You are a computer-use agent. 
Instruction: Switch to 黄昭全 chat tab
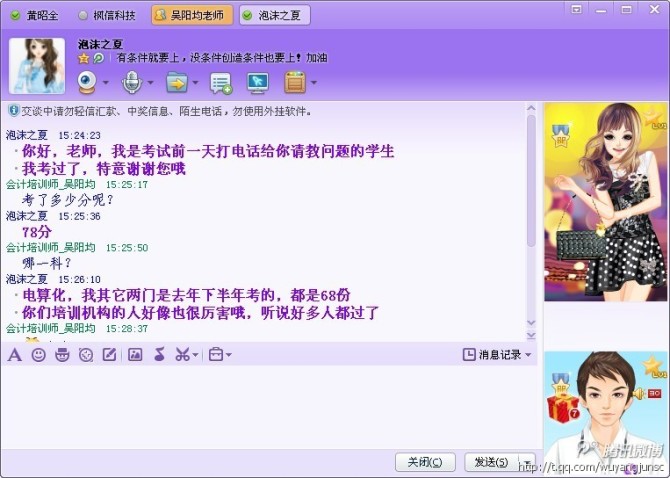coord(35,15)
